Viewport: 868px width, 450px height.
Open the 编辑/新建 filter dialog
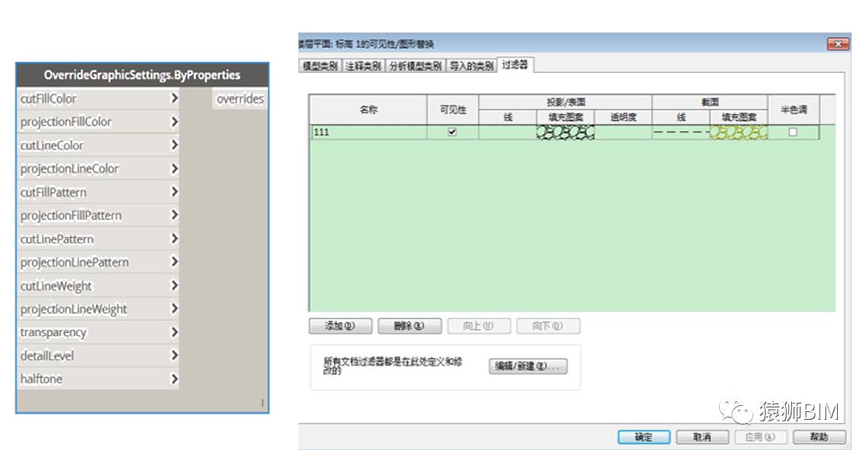point(528,366)
